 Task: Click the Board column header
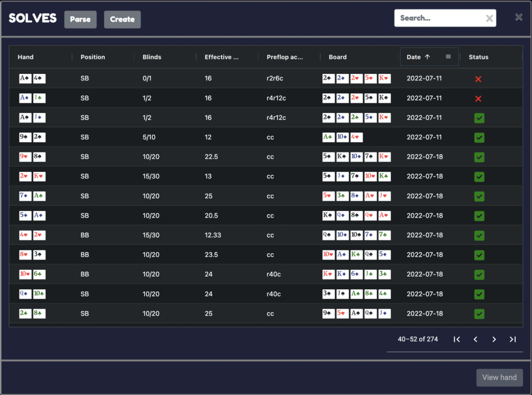coord(338,57)
